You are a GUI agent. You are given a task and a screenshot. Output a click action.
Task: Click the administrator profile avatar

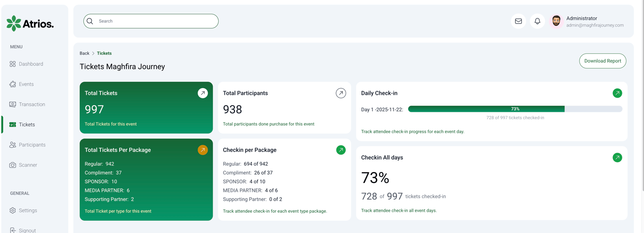[556, 21]
